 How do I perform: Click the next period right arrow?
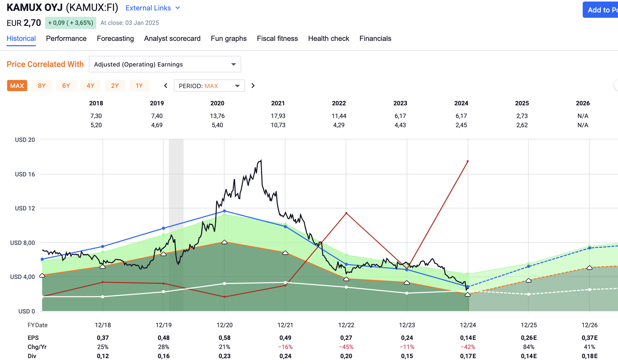253,86
